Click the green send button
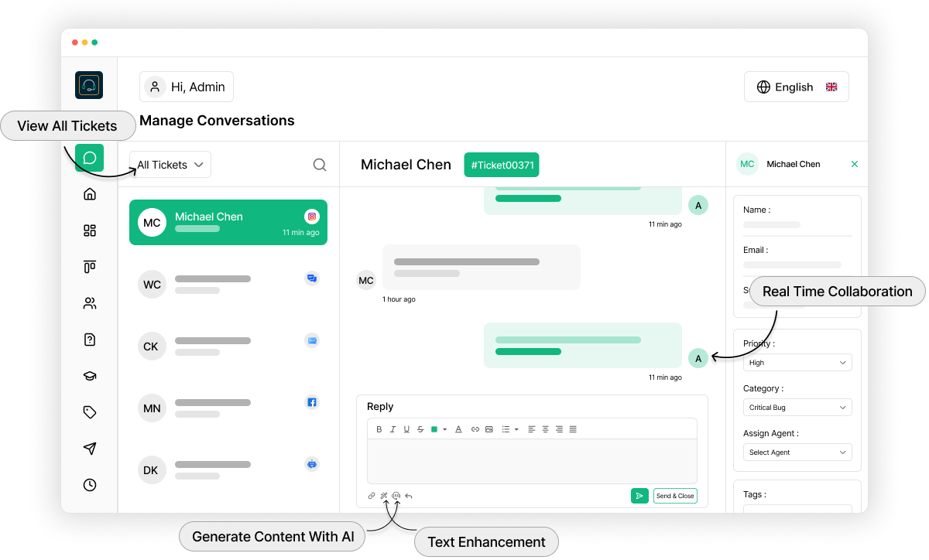 pos(639,496)
